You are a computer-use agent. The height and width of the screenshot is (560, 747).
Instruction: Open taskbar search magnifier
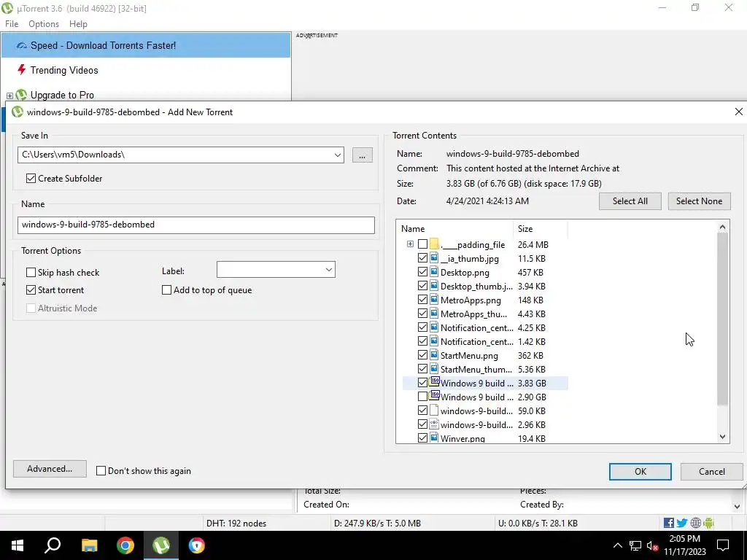pos(53,545)
